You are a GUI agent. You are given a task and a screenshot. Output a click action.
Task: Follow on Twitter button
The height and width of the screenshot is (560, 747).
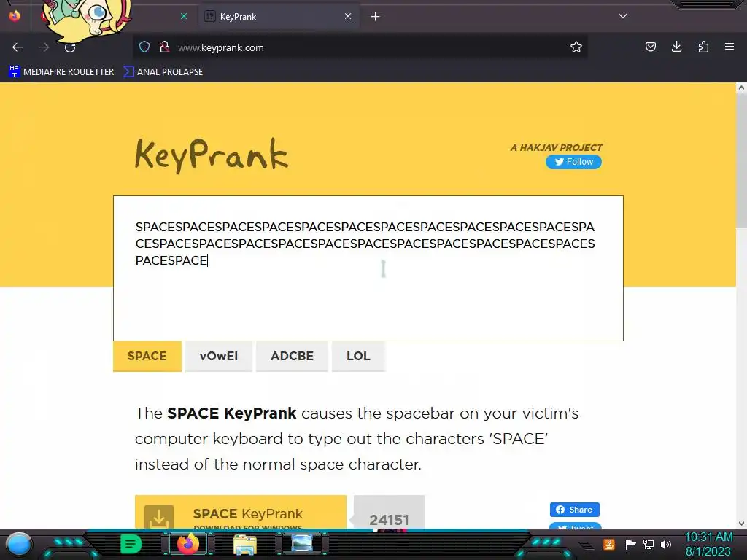point(573,162)
